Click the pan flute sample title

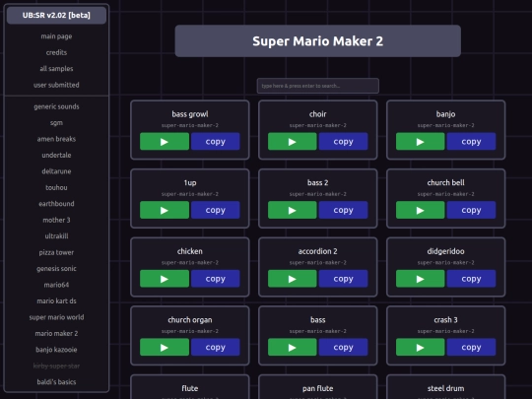click(317, 388)
